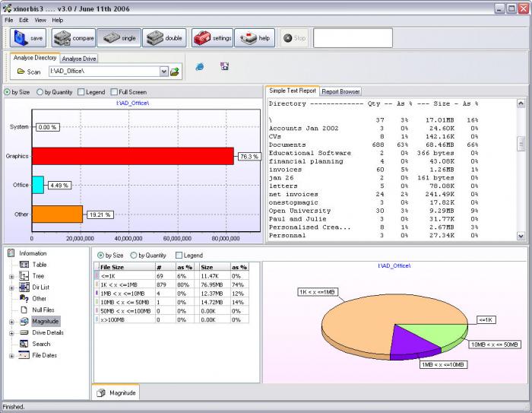Screen dimensions: 532x413
Task: Expand the File Dates node
Action: pos(11,356)
